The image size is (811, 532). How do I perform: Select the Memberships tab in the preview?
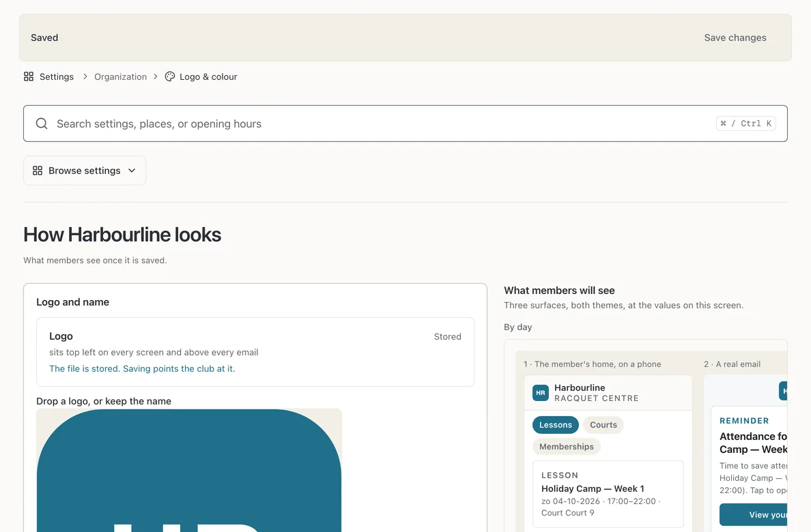click(567, 447)
